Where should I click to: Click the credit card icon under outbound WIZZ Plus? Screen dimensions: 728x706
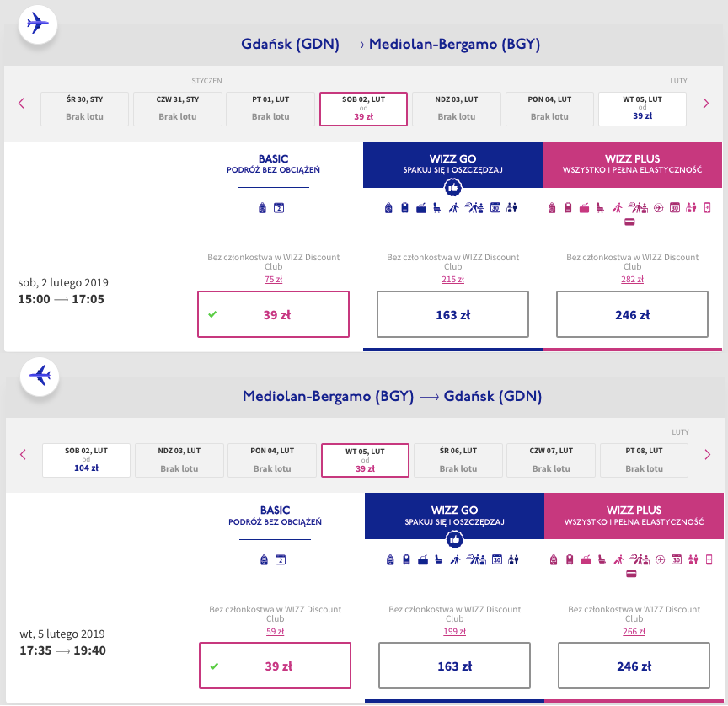[x=629, y=223]
